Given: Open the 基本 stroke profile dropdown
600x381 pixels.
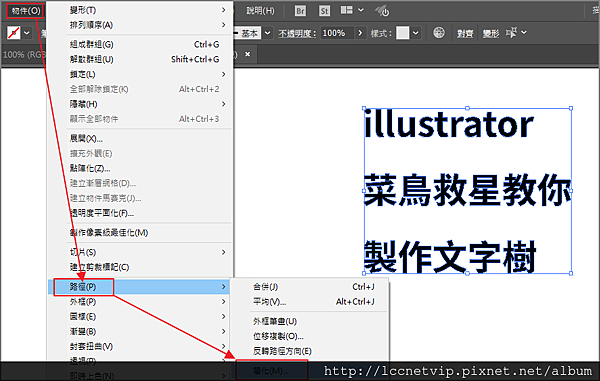Looking at the screenshot, I should [x=268, y=33].
